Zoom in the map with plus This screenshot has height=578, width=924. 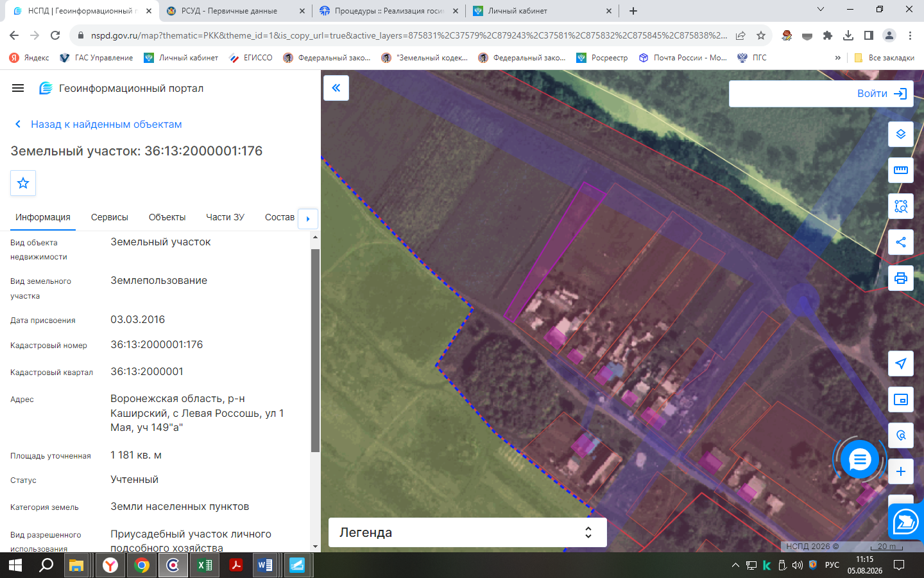click(x=901, y=471)
